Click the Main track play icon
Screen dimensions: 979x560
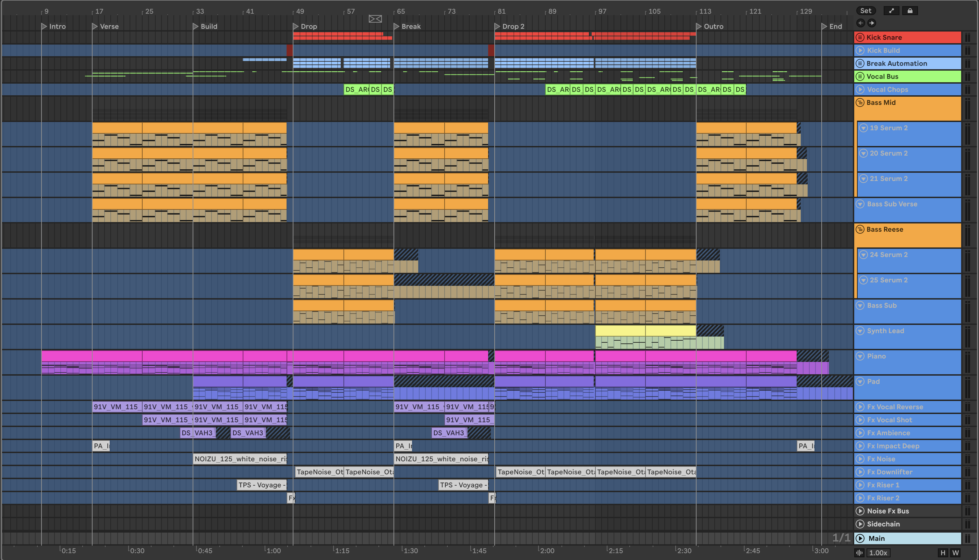pos(860,538)
